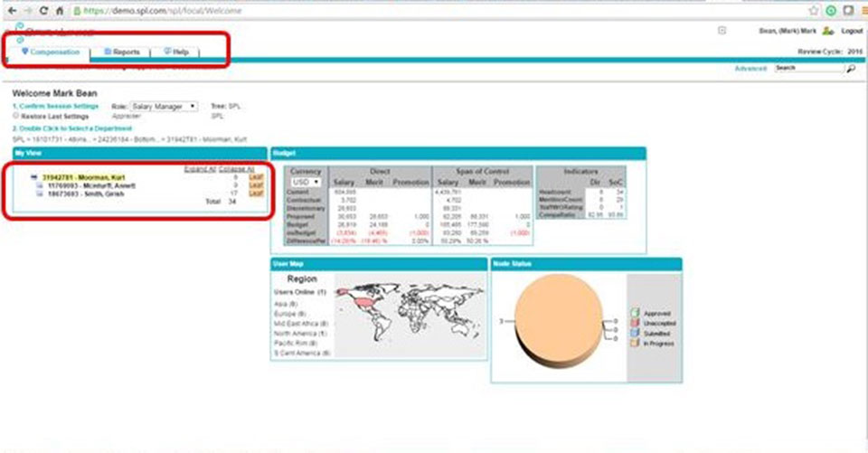Viewport: 868px width, 453px height.
Task: Click the Unaccepted legend icon
Action: tap(635, 323)
